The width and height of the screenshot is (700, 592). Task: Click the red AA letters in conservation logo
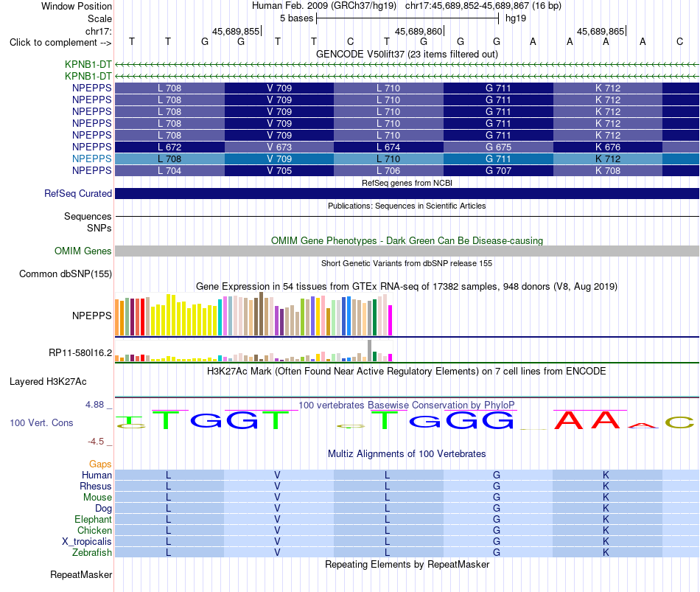coord(587,420)
